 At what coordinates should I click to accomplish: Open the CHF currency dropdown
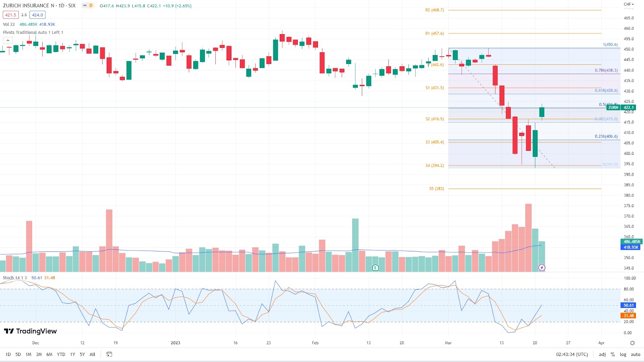pos(629,4)
